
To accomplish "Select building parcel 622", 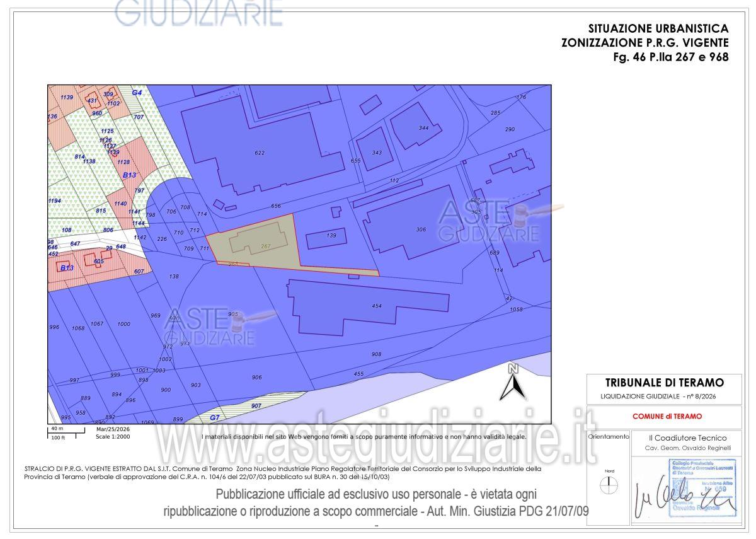I will [x=260, y=153].
